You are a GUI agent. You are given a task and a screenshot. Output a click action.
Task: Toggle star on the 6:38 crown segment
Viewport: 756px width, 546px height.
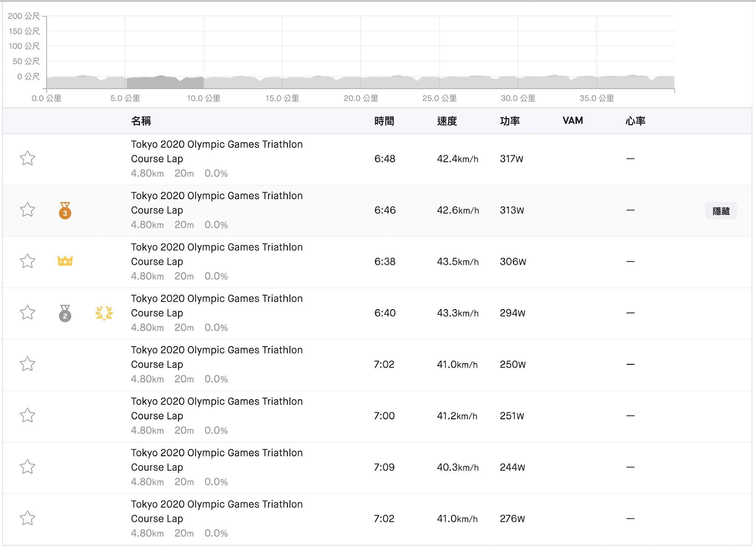tap(27, 261)
